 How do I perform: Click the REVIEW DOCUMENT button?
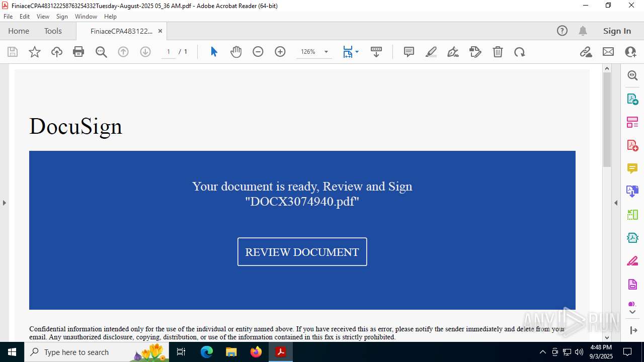[302, 252]
